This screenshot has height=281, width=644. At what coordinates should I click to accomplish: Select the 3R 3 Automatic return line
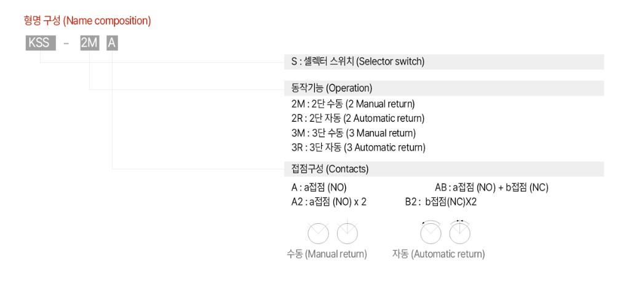click(358, 148)
